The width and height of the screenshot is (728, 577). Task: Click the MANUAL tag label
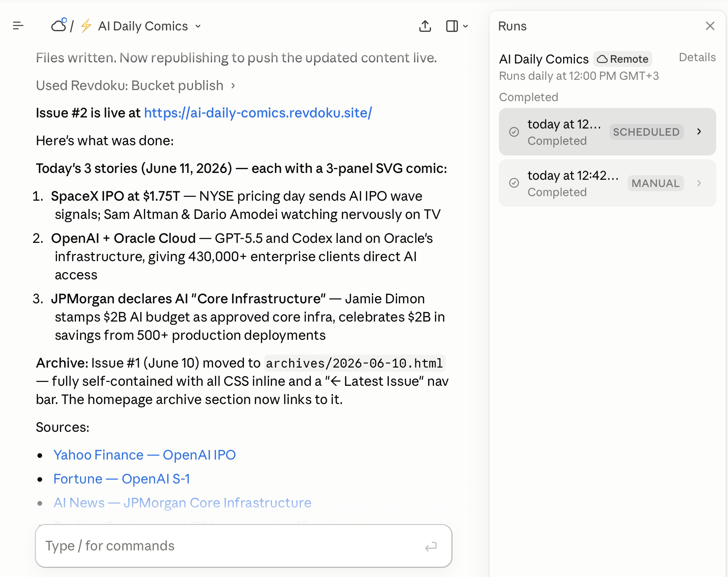pos(655,183)
